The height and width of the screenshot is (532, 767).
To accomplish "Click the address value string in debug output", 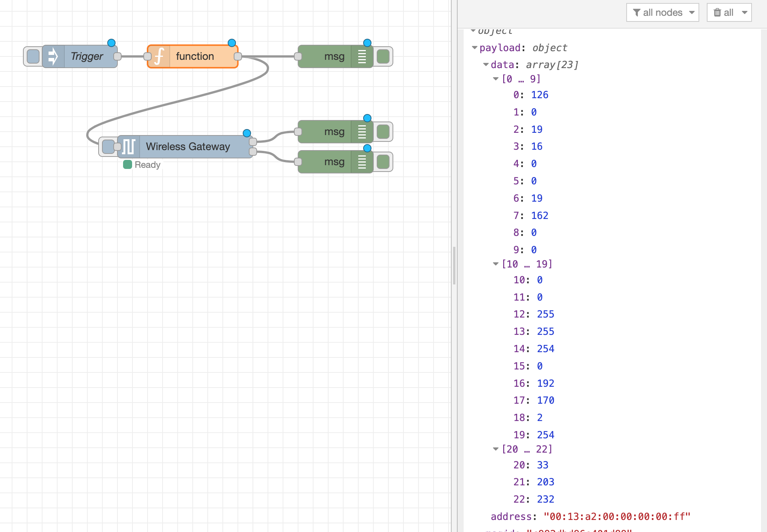I will (617, 517).
